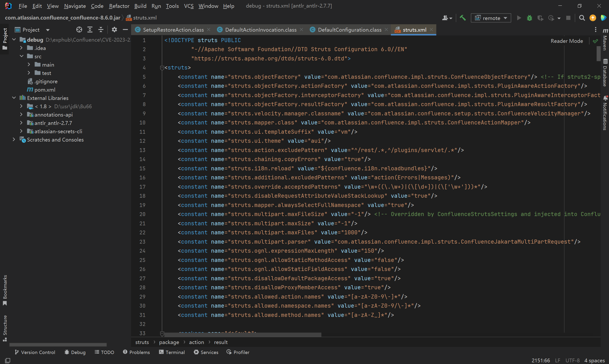The height and width of the screenshot is (364, 609).
Task: Open the VCS menu
Action: click(189, 6)
